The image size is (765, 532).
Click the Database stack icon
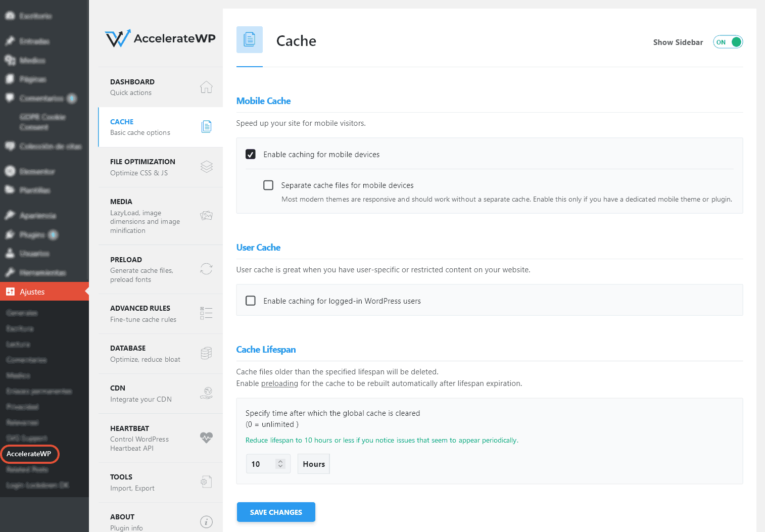[206, 353]
